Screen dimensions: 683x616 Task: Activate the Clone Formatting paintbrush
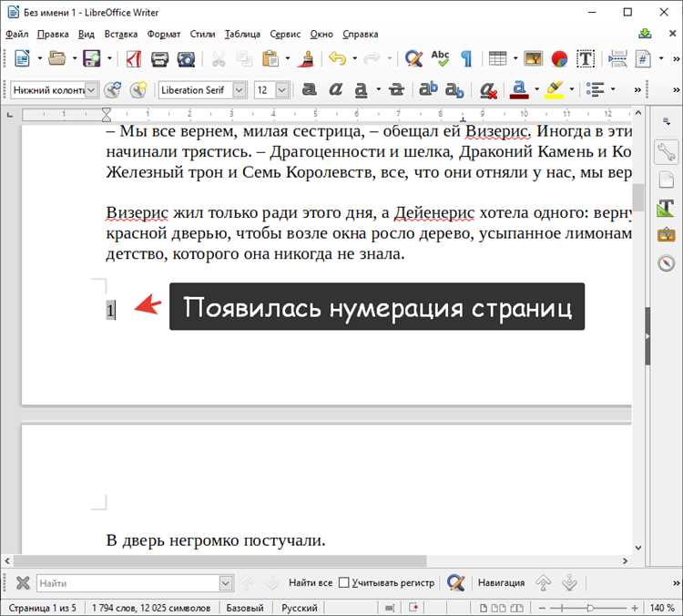pyautogui.click(x=307, y=59)
